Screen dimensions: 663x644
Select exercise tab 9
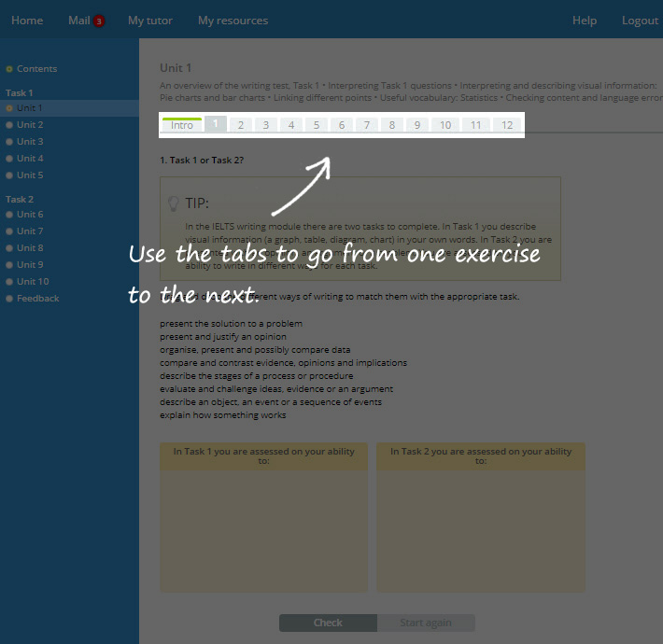click(x=416, y=125)
